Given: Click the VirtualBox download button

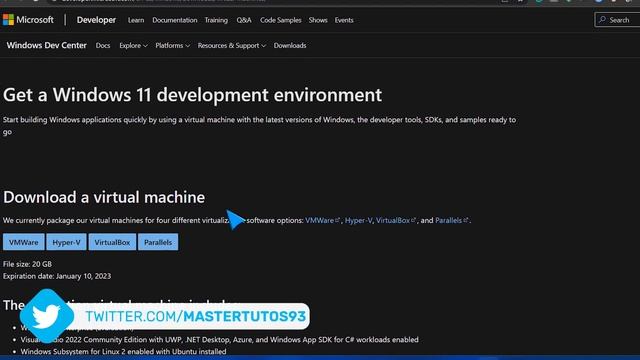Looking at the screenshot, I should pos(112,242).
